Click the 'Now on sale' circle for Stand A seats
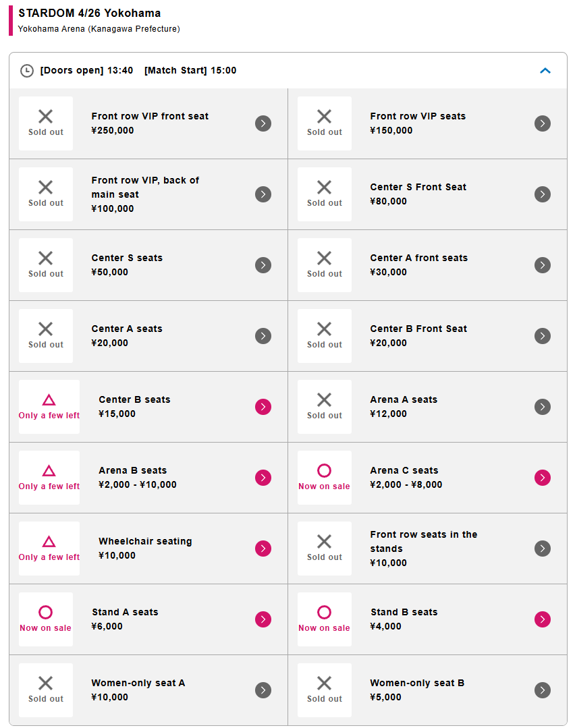Screen dimensions: 575x728 click(45, 612)
